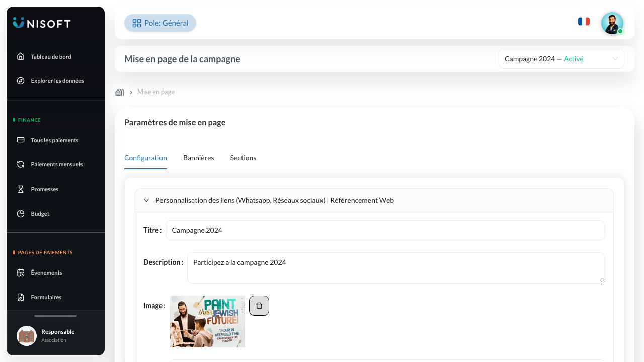Open the Budget page
The width and height of the screenshot is (644, 362).
tap(55, 214)
